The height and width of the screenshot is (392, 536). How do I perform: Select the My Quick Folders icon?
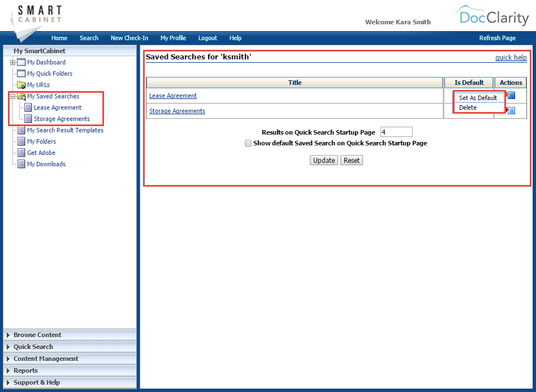(21, 74)
